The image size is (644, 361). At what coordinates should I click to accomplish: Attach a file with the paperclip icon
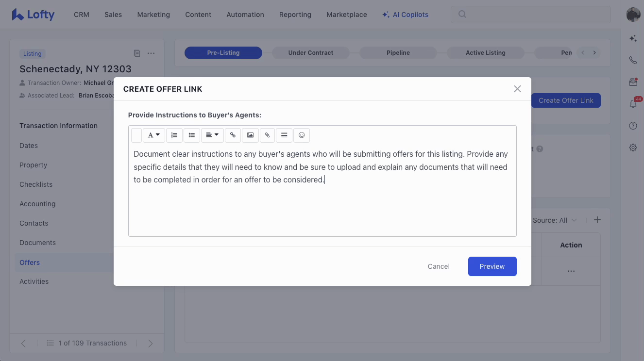[267, 135]
